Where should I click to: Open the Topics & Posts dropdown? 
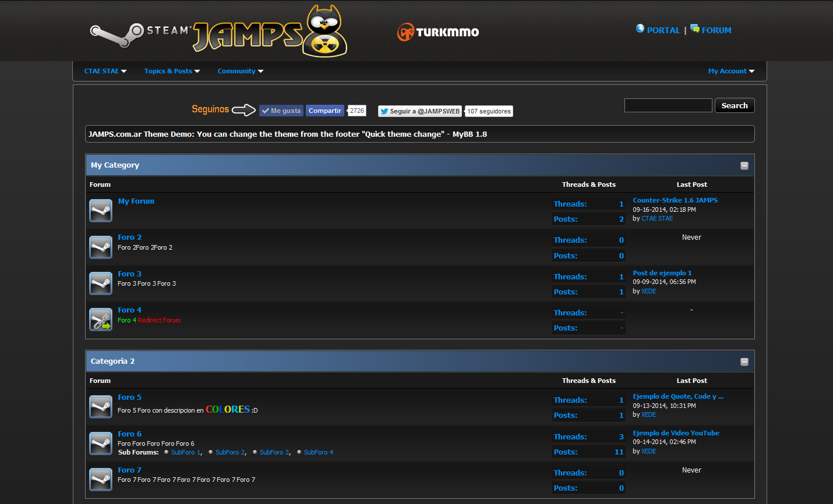[x=172, y=71]
